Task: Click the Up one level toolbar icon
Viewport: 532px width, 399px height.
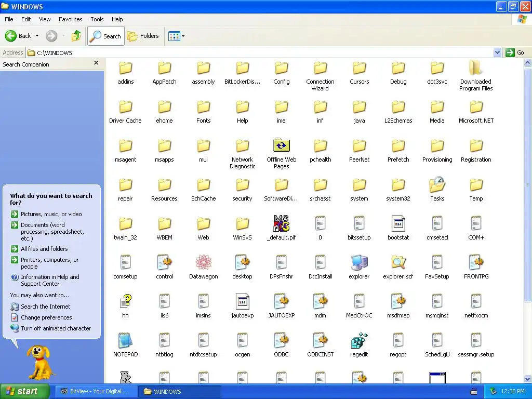Action: (76, 36)
